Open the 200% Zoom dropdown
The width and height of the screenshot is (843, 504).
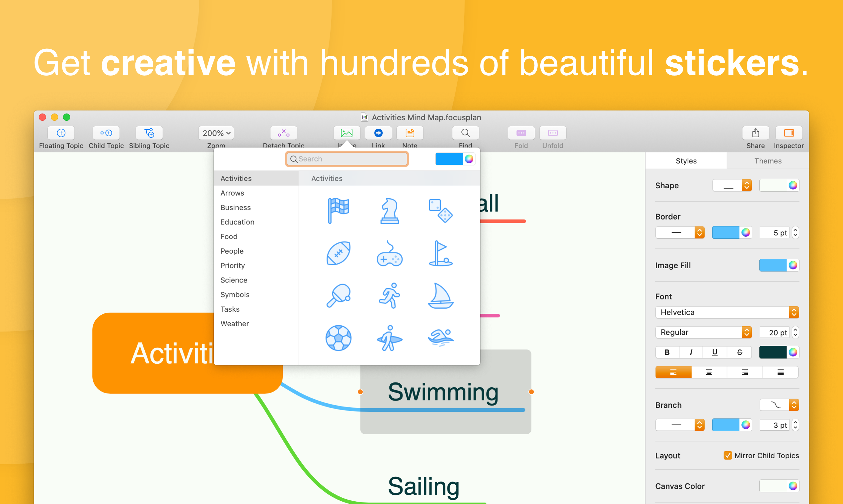coord(216,133)
